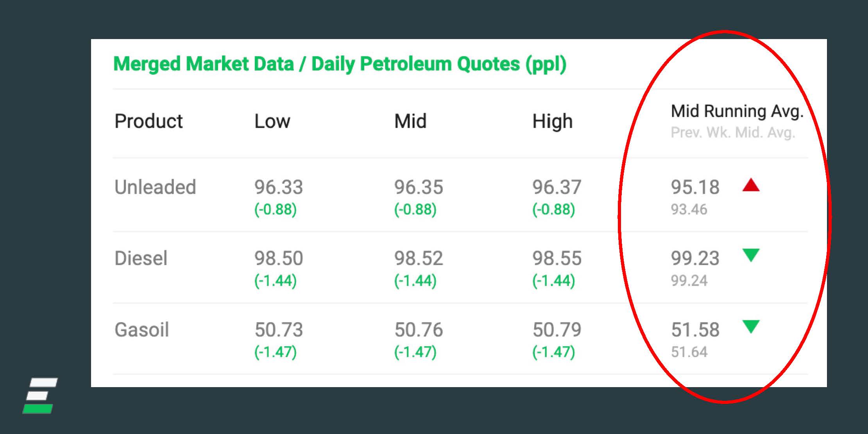The width and height of the screenshot is (868, 434).
Task: Select the Unleaded product row label
Action: click(x=155, y=187)
